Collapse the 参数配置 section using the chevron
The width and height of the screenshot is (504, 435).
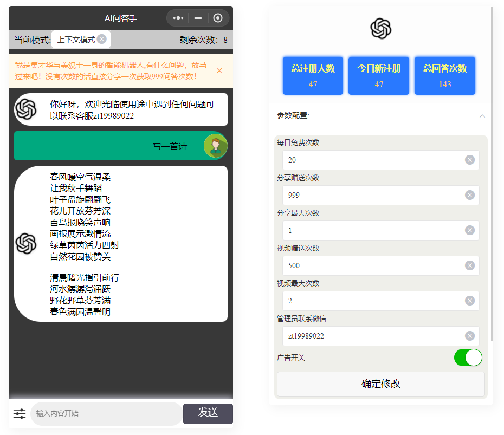pos(482,116)
